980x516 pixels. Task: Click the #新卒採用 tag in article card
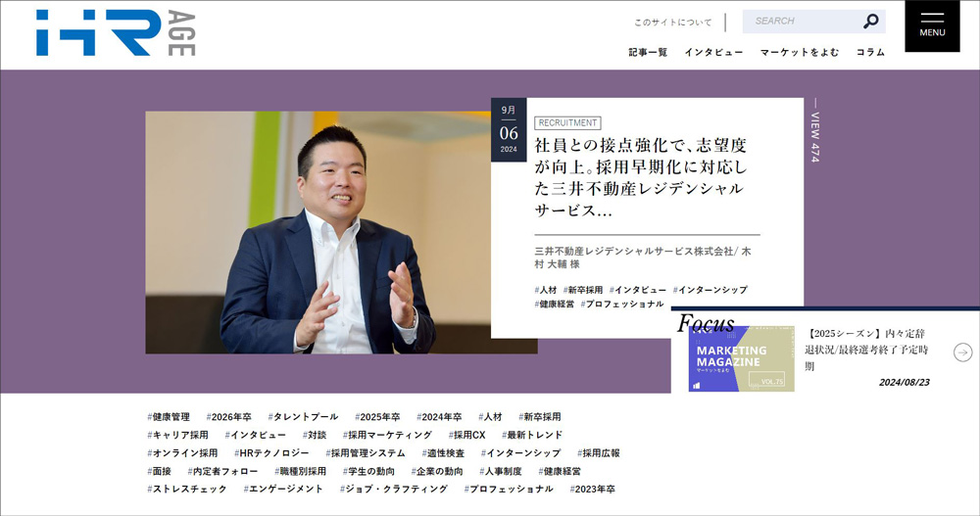click(582, 290)
